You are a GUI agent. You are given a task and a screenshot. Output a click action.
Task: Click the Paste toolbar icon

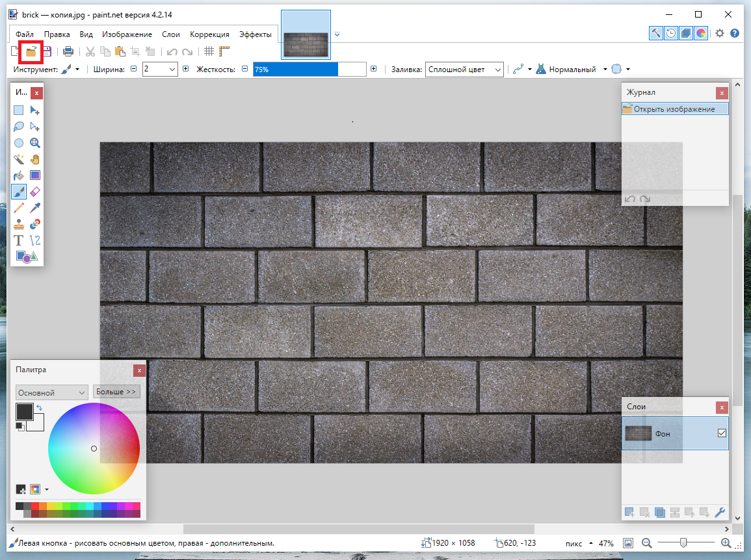pos(120,52)
